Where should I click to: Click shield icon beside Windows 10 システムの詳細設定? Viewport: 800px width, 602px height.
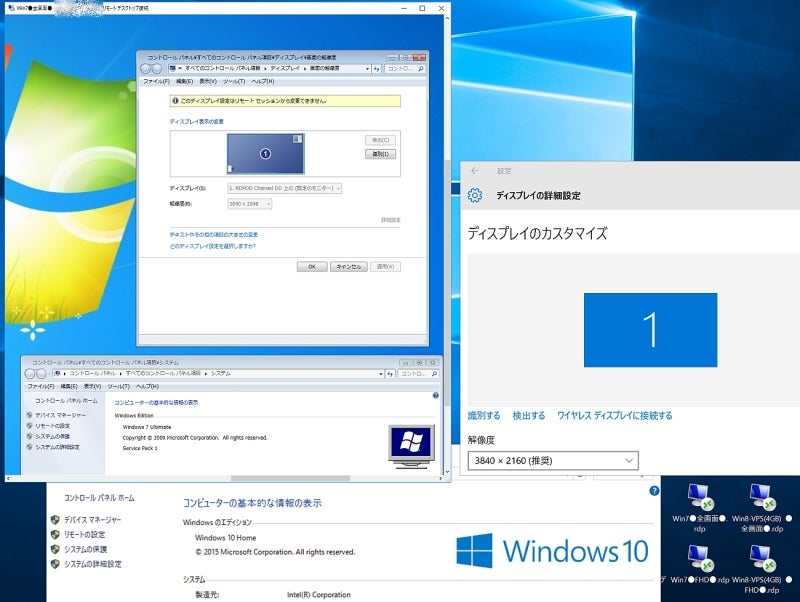55,564
